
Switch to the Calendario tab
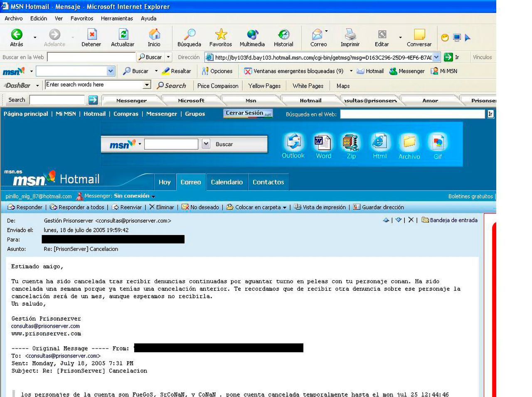(227, 182)
